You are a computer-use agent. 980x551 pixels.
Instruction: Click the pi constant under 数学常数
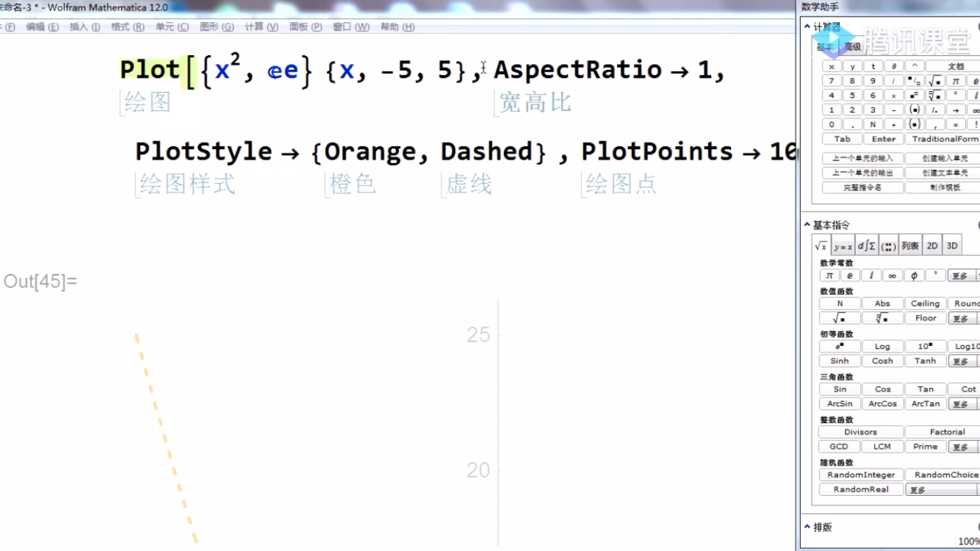click(x=830, y=275)
